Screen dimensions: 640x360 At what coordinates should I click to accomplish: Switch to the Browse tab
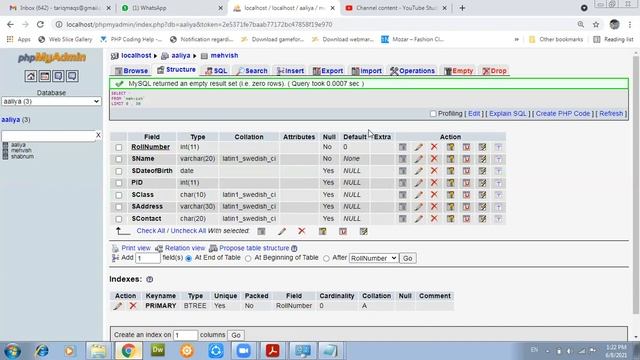coord(131,71)
